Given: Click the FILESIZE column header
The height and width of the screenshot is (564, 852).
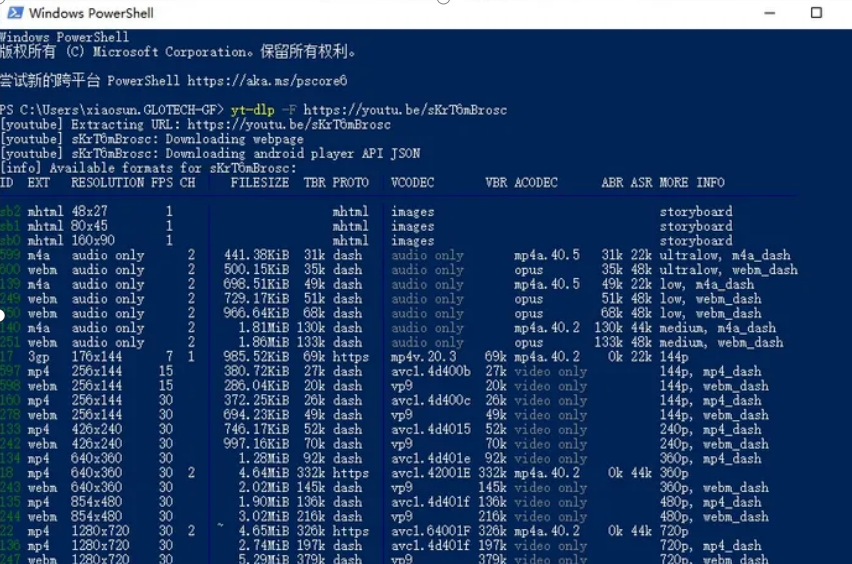Looking at the screenshot, I should coord(260,183).
